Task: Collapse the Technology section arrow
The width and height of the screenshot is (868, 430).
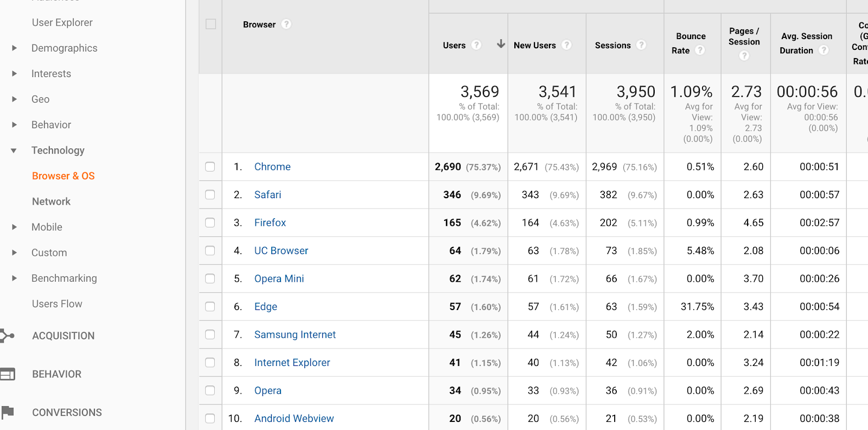Action: [x=14, y=150]
